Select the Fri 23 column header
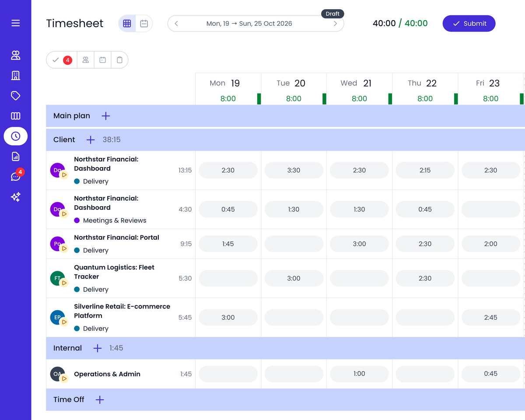Viewport: 525px width, 420px height. pos(490,89)
